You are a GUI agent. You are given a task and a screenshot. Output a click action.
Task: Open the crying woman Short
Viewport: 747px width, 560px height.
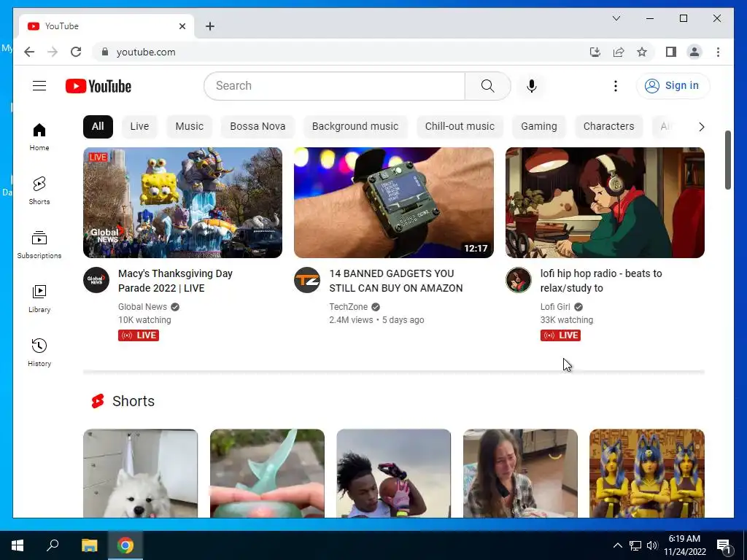pos(520,472)
